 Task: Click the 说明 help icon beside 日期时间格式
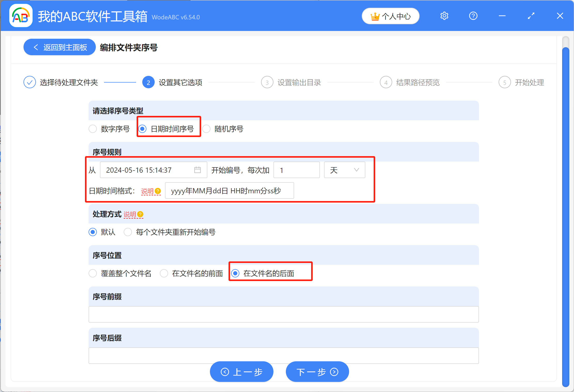coord(158,191)
